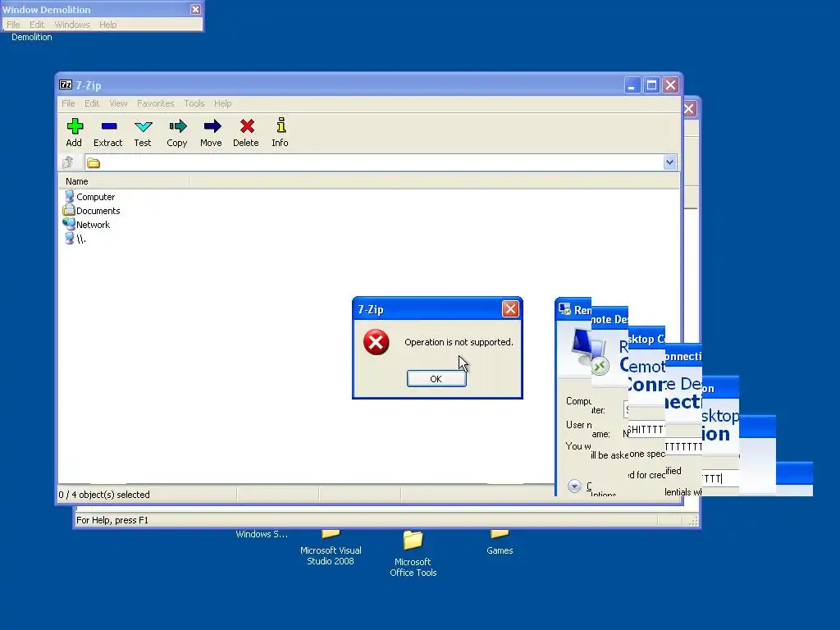Maximize the 7-Zip window
The image size is (840, 630).
pyautogui.click(x=651, y=84)
